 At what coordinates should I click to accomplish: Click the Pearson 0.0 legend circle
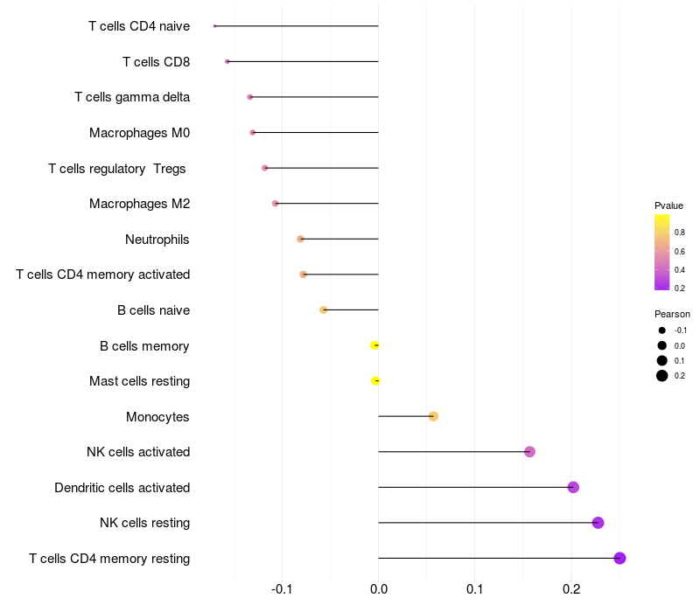[662, 345]
